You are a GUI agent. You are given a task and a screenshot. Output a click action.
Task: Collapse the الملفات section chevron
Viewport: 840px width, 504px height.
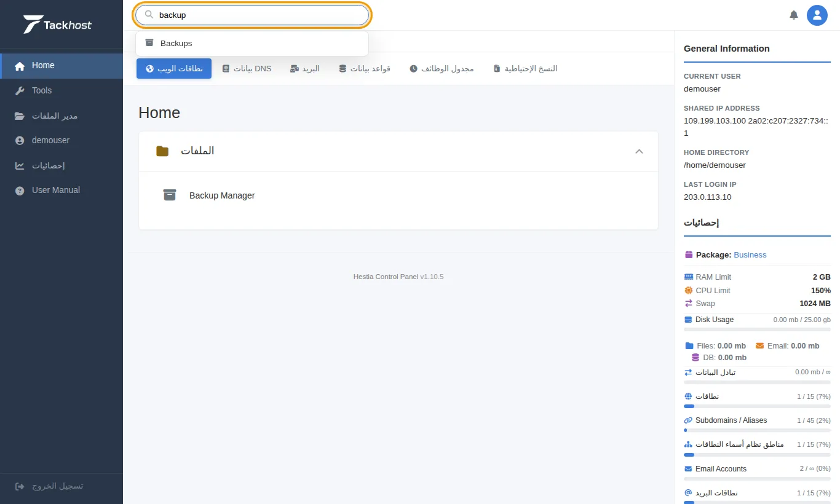pyautogui.click(x=639, y=151)
